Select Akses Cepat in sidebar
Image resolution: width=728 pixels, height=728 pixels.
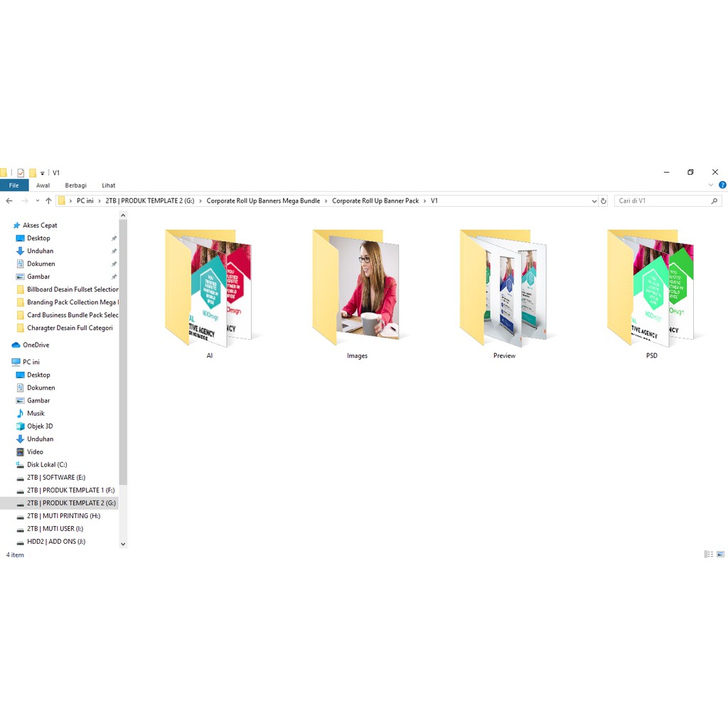pyautogui.click(x=40, y=225)
